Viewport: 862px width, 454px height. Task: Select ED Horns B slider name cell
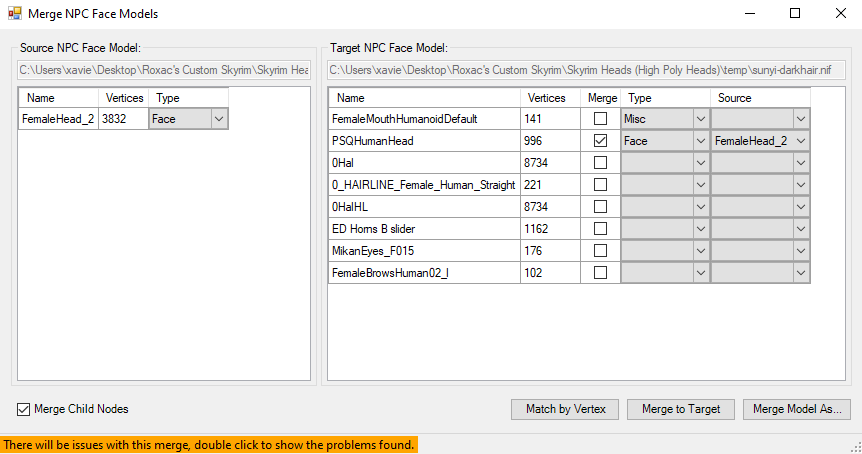pos(424,229)
